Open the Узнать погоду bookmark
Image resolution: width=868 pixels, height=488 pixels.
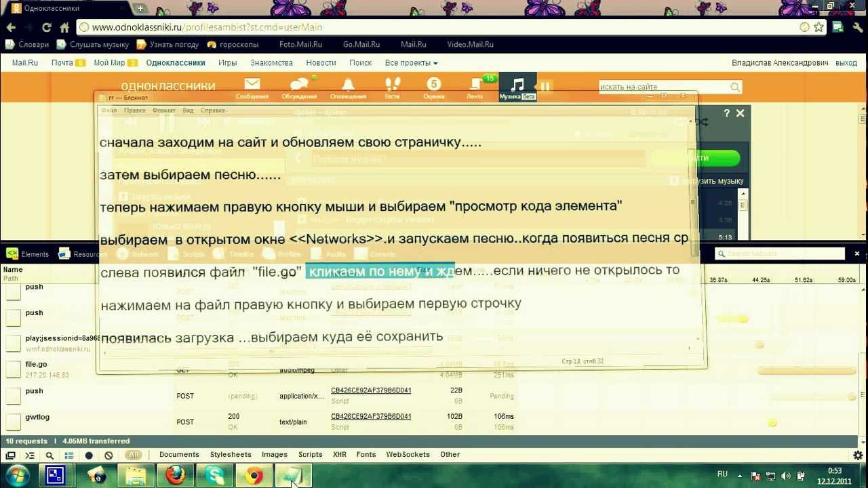point(168,44)
